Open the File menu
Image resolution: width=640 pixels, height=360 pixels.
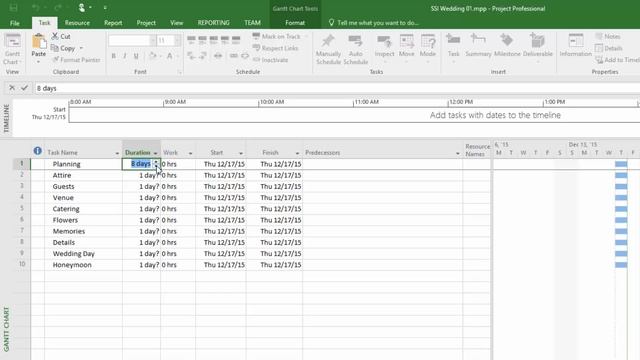pos(15,23)
